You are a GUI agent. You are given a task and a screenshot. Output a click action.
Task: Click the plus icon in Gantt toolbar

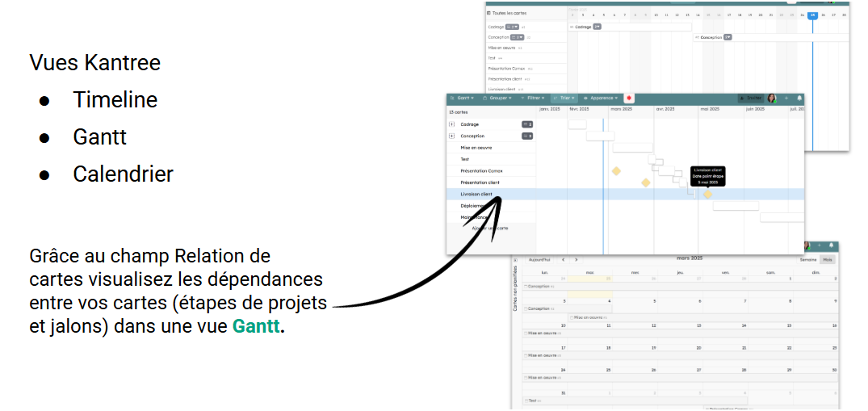pos(786,98)
